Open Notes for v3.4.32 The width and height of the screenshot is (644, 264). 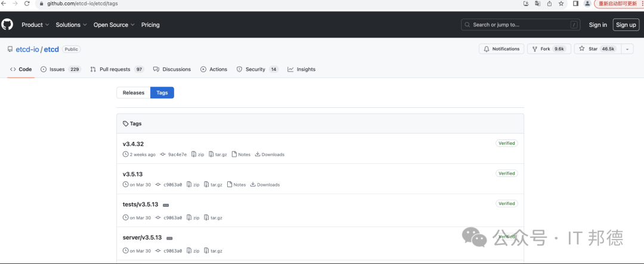(241, 155)
